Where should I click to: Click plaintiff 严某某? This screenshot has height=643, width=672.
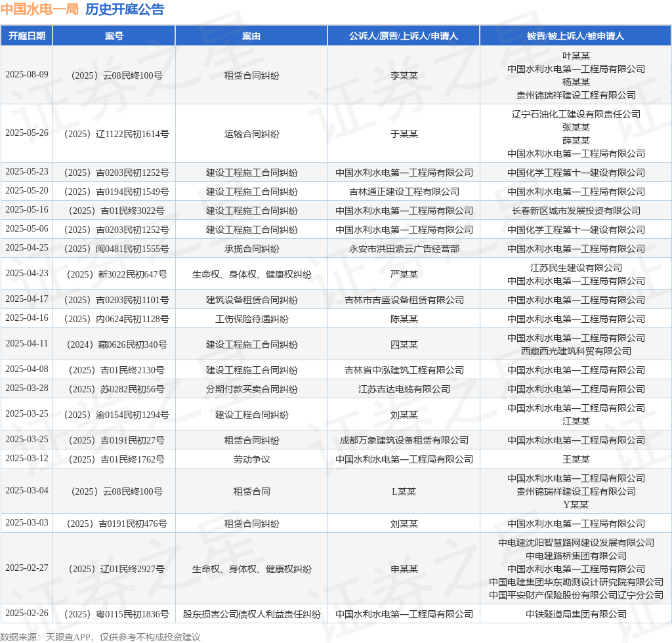[x=404, y=274]
